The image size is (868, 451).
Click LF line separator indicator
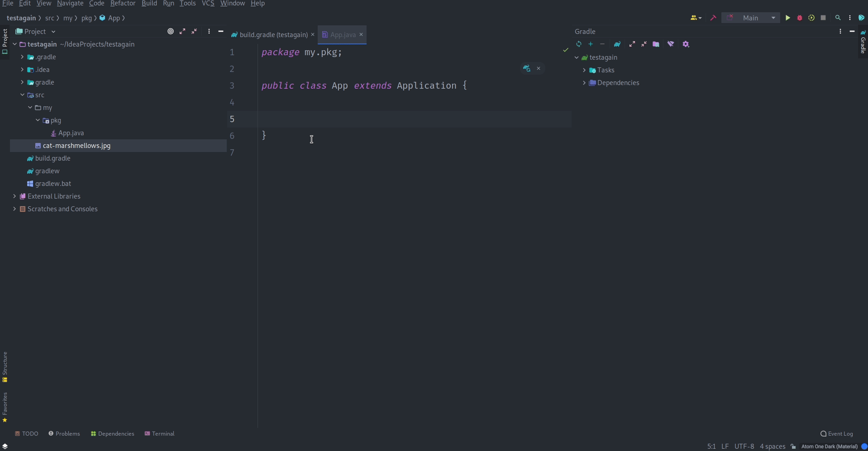point(725,446)
